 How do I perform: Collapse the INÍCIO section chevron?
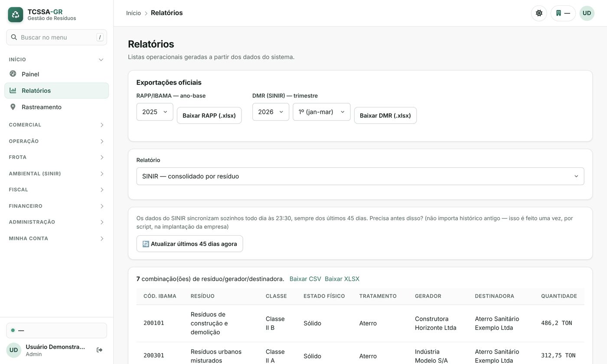(x=101, y=60)
